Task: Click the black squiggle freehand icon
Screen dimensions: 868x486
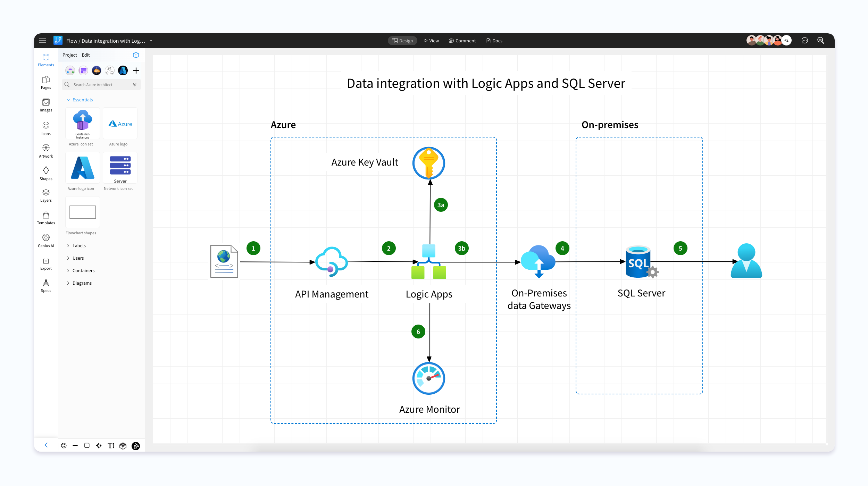Action: point(136,446)
